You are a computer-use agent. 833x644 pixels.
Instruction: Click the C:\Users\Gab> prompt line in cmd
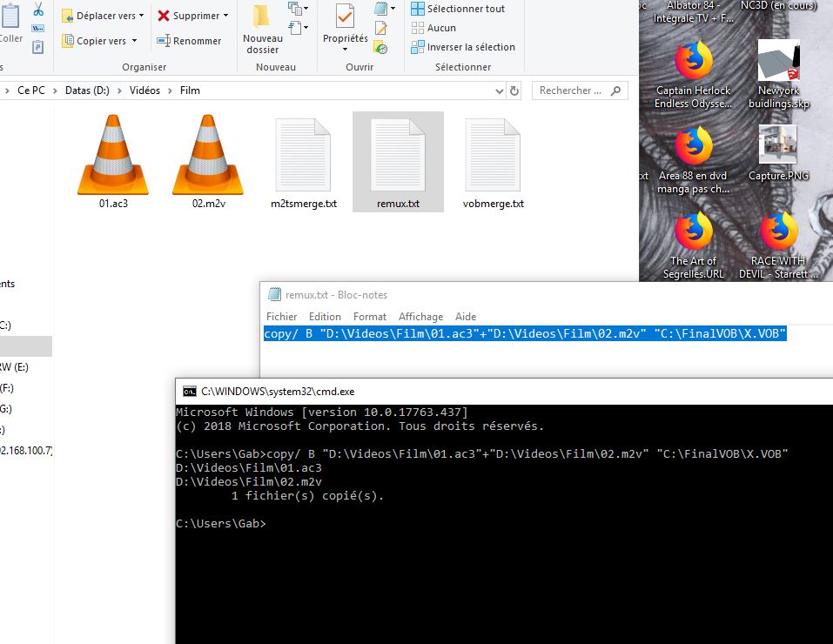(x=220, y=523)
